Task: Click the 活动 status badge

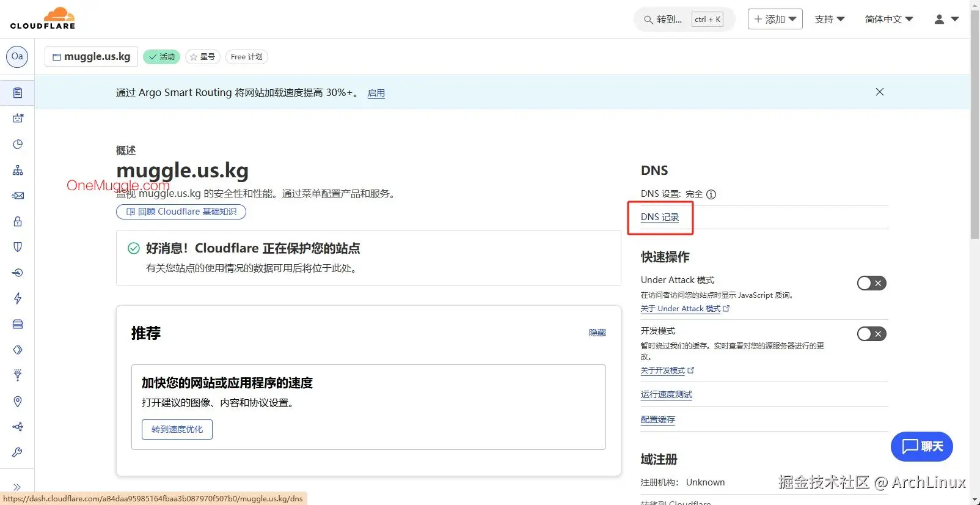Action: point(162,57)
